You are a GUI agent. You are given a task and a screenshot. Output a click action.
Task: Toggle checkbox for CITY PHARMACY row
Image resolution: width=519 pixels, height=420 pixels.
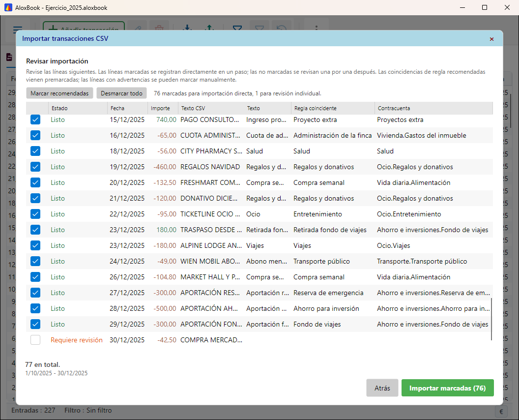35,151
